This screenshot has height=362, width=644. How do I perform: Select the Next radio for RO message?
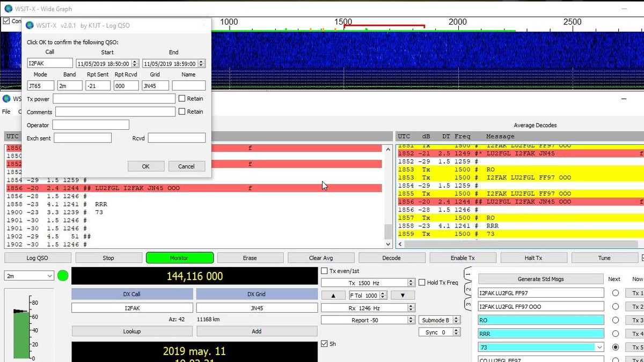(x=616, y=320)
